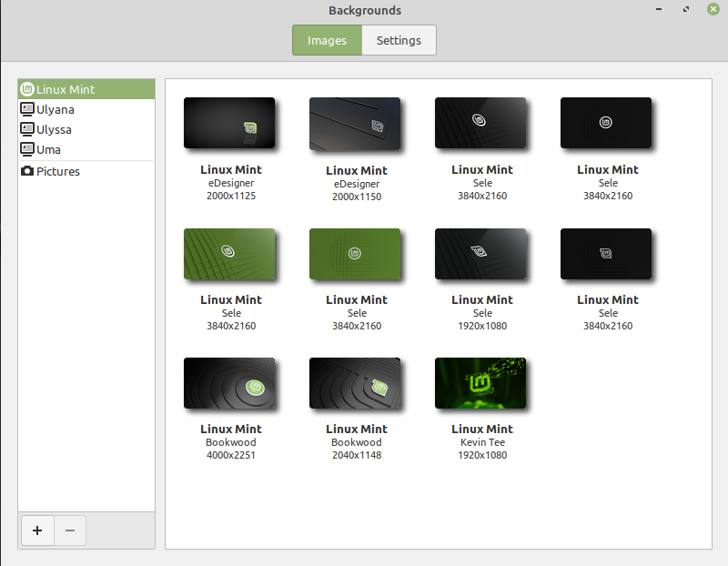Image resolution: width=728 pixels, height=566 pixels.
Task: Click the Linux Mint logo icon in sidebar
Action: point(26,88)
